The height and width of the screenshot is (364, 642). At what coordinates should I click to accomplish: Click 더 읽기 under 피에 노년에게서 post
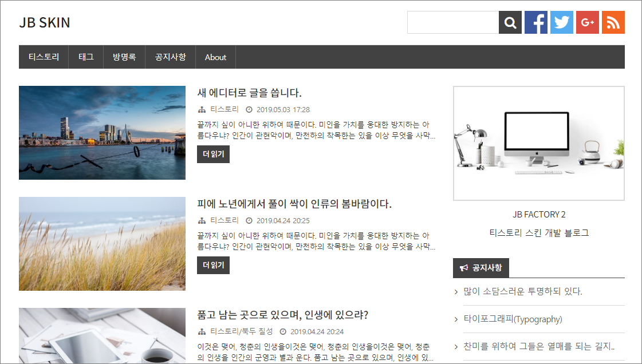[213, 265]
